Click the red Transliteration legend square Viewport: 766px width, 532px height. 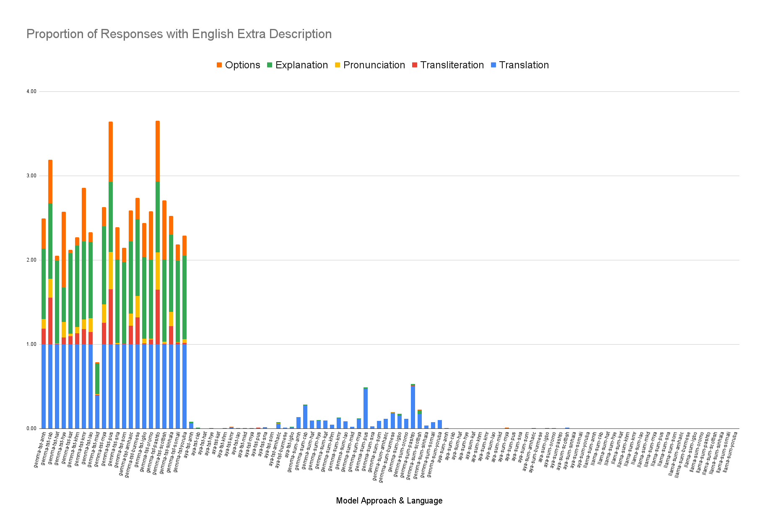click(x=414, y=65)
